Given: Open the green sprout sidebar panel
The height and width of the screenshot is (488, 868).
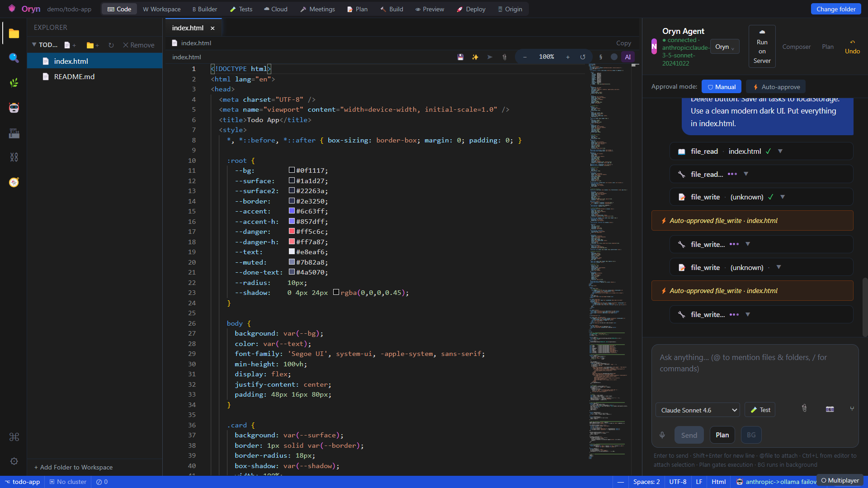Looking at the screenshot, I should tap(14, 83).
